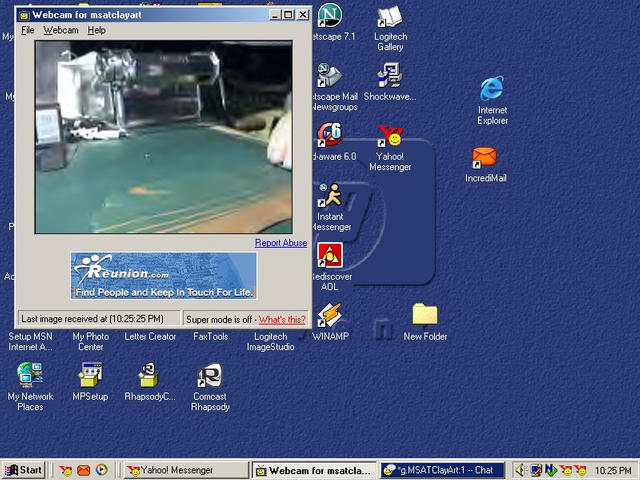Select the Comcast Rhapsody shortcut
This screenshot has height=480, width=640.
210,375
